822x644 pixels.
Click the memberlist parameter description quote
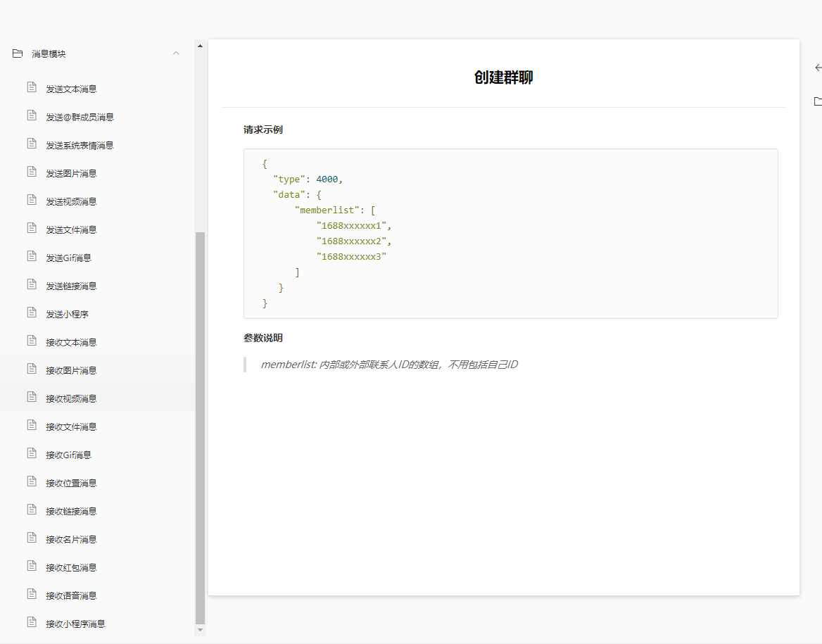tap(389, 365)
